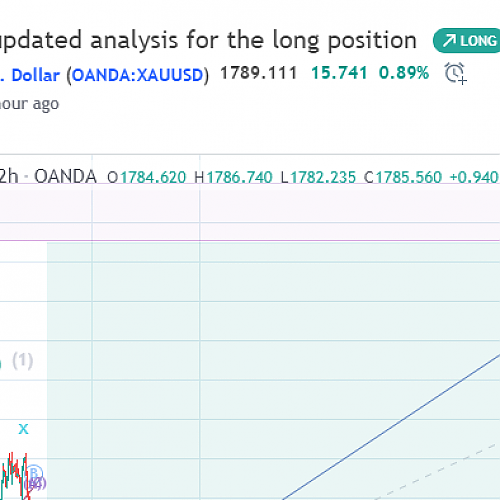Click the close value C1785.560

(x=403, y=177)
